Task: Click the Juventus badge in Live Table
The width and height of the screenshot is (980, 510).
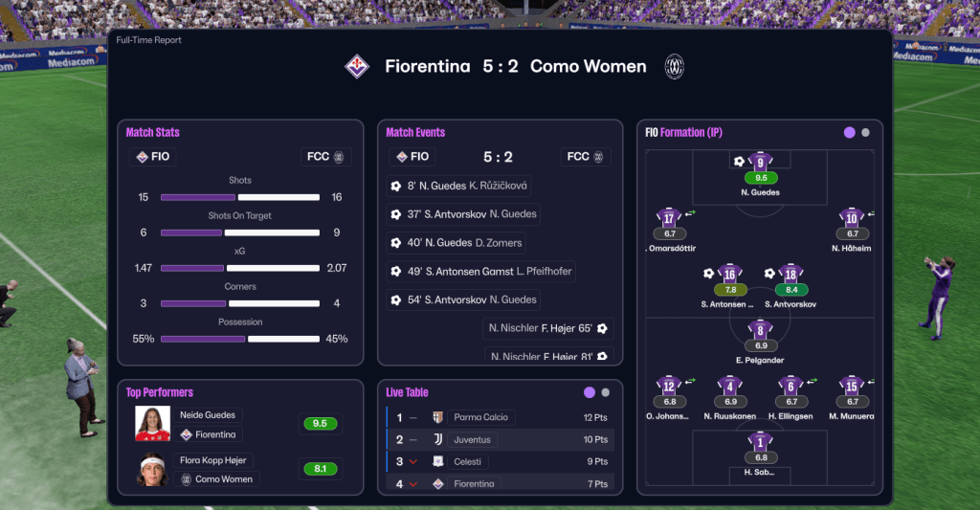Action: coord(438,439)
